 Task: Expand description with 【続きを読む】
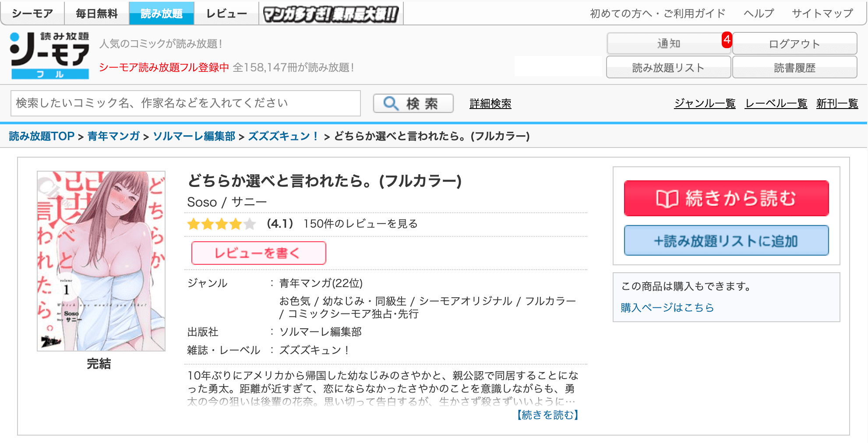coord(547,415)
